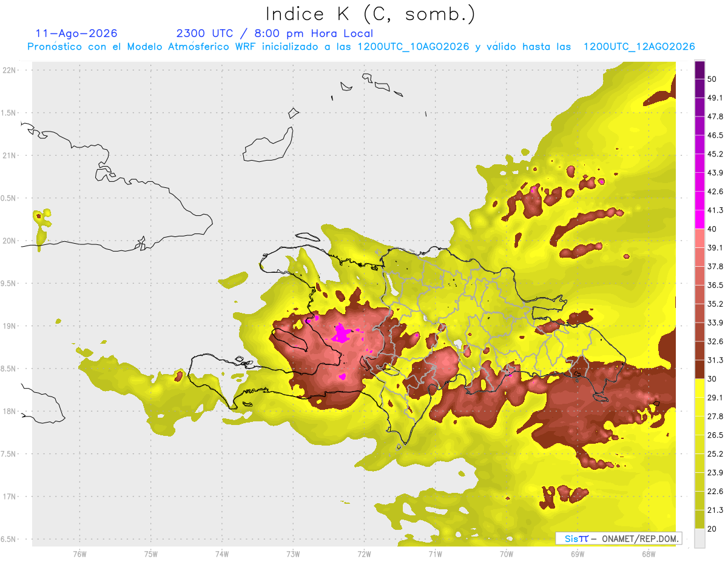Click the color bar value '45.2'
This screenshot has height=562, width=728.
[x=715, y=154]
